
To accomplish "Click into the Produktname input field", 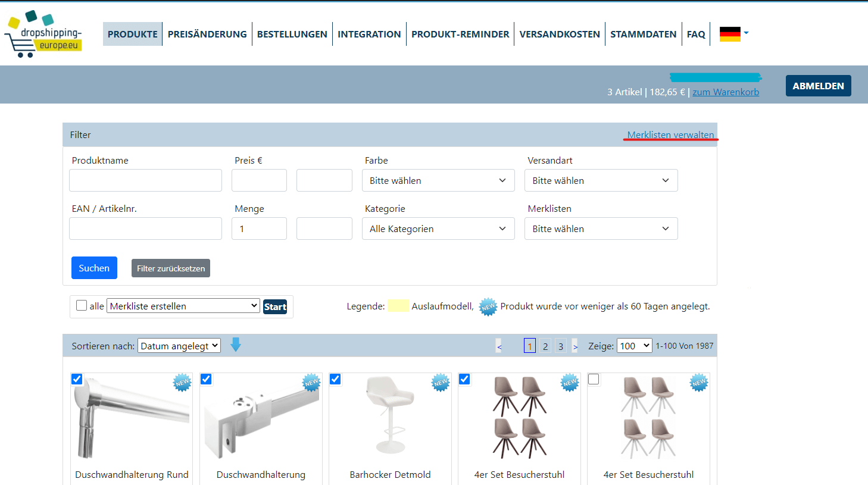I will pos(145,180).
